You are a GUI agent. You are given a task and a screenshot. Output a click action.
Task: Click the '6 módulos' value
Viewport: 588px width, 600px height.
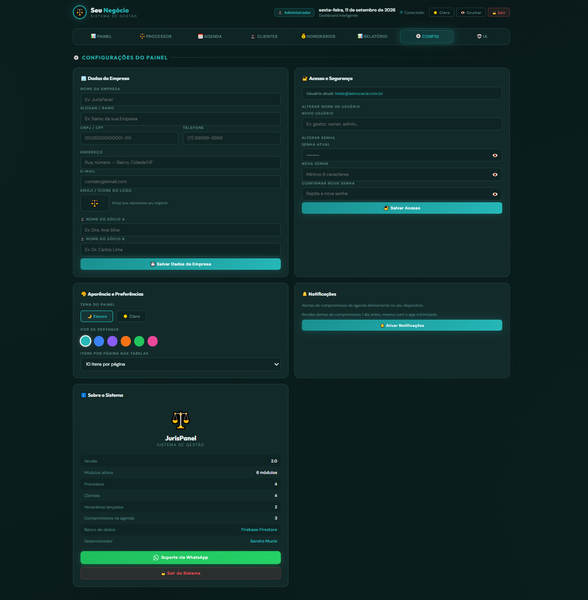tap(267, 473)
